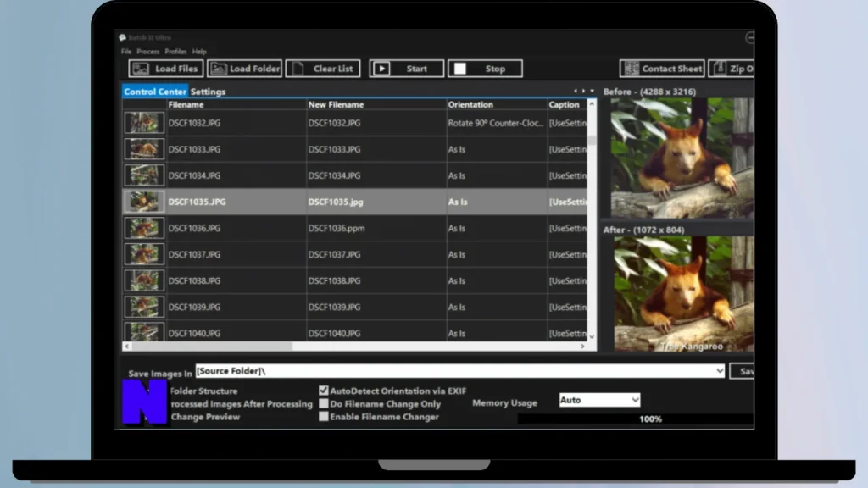The width and height of the screenshot is (868, 488).
Task: Open the File menu
Action: [126, 52]
